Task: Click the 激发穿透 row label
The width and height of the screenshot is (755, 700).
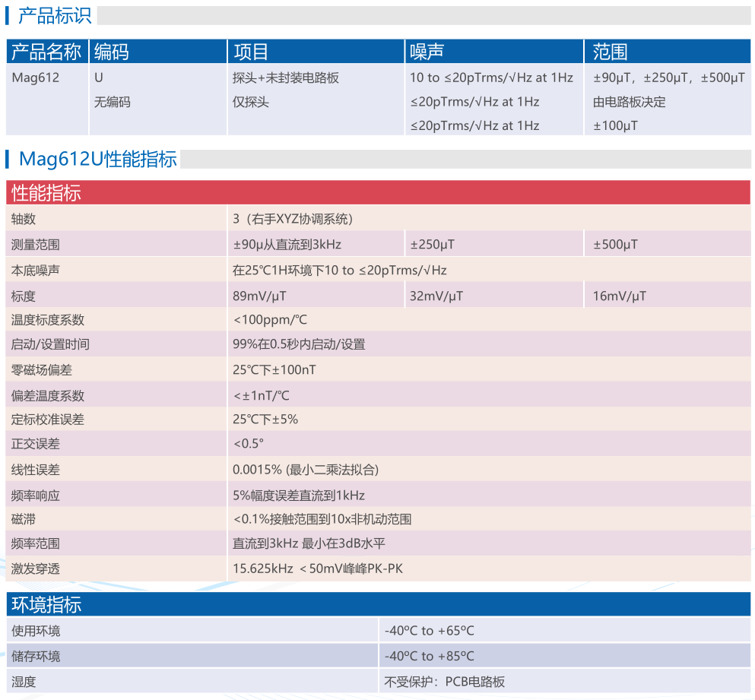Action: [36, 569]
